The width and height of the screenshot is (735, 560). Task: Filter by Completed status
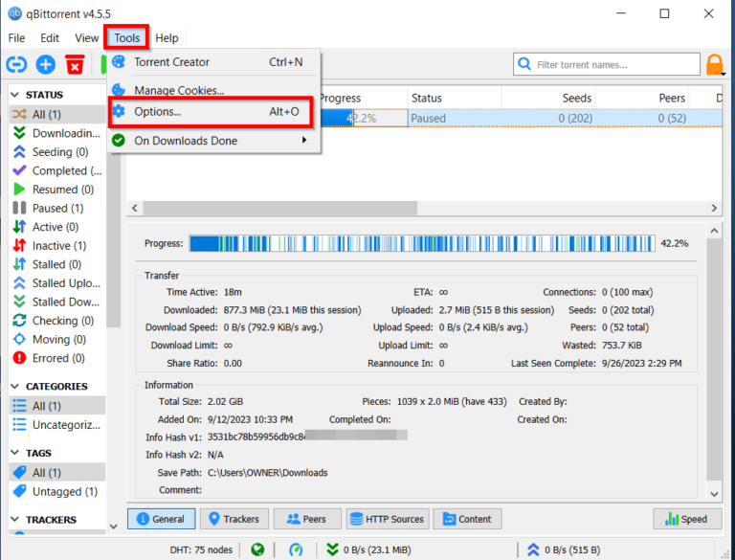tap(57, 170)
